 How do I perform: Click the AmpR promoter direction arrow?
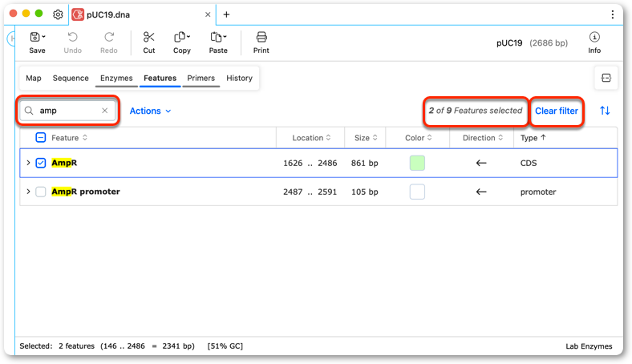[481, 192]
